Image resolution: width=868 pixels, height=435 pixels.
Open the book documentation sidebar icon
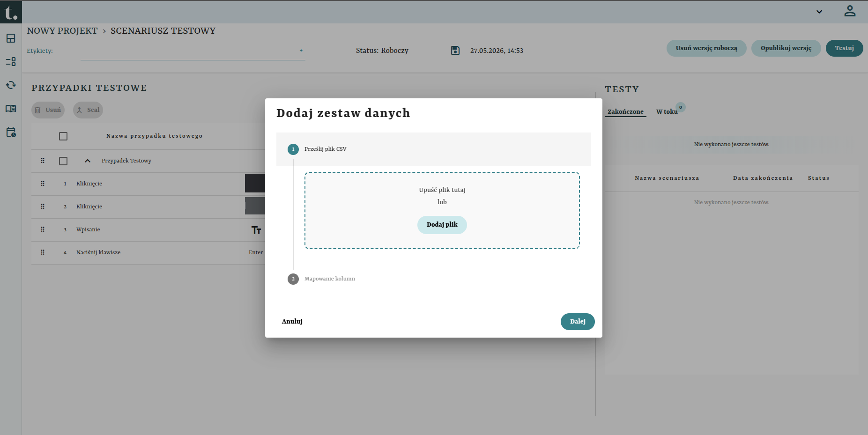pos(11,109)
